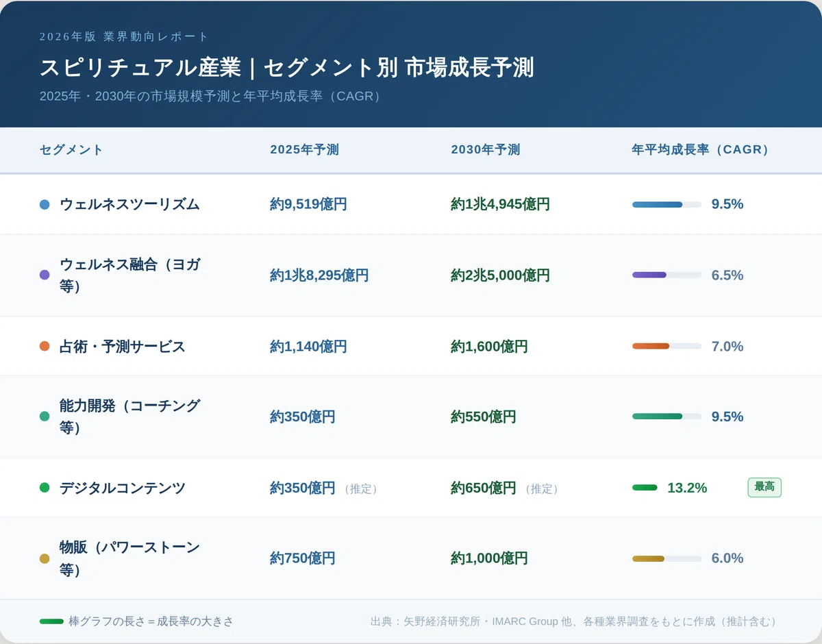Click the 最高 badge
Viewport: 822px width, 644px height.
[x=764, y=487]
